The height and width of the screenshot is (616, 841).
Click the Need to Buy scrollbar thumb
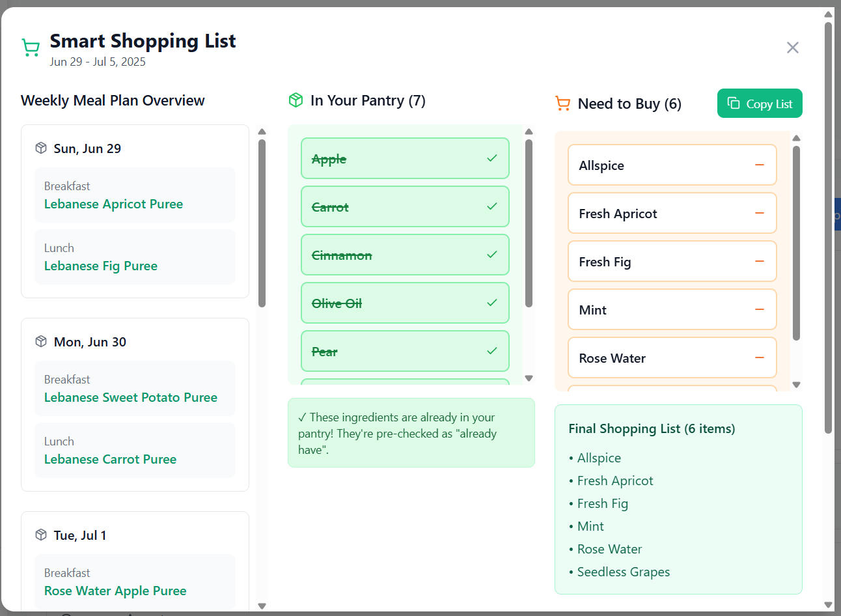click(796, 242)
